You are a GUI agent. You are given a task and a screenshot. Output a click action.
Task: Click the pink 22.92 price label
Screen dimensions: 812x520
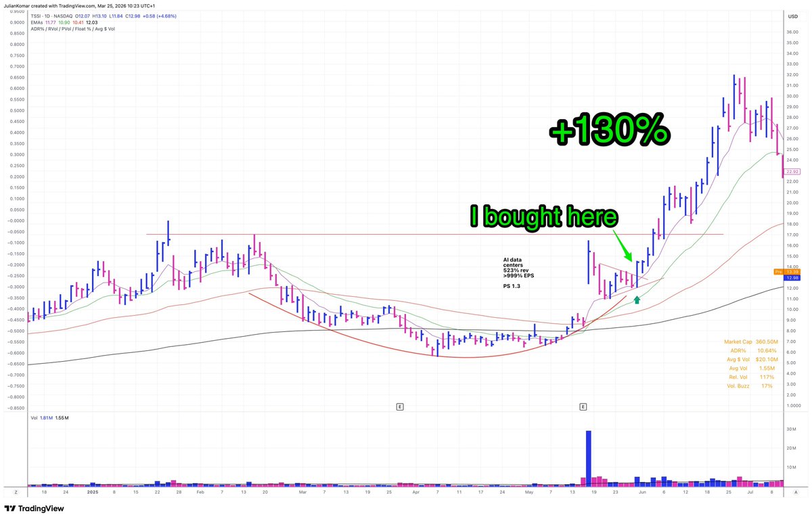791,172
